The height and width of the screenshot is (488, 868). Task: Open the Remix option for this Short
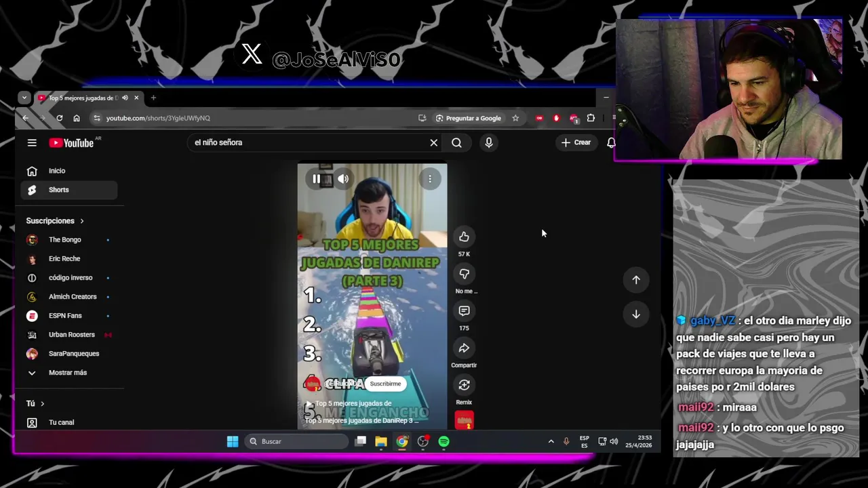464,385
